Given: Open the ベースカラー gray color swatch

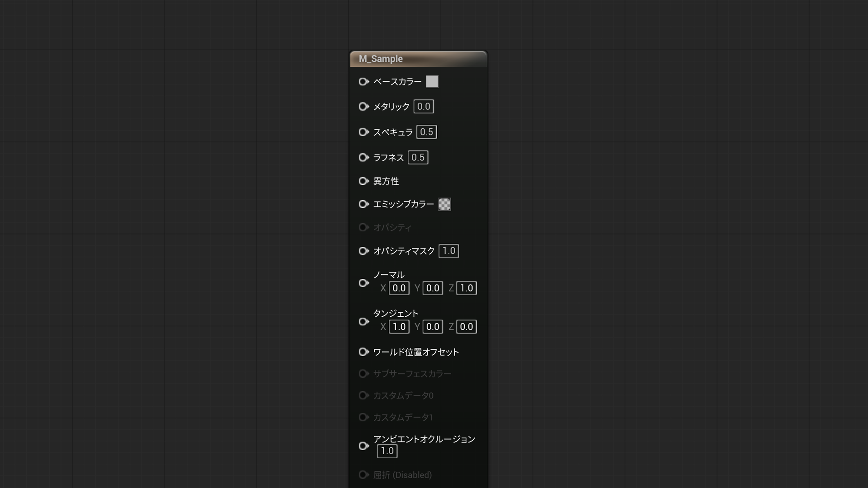Looking at the screenshot, I should click(x=432, y=82).
